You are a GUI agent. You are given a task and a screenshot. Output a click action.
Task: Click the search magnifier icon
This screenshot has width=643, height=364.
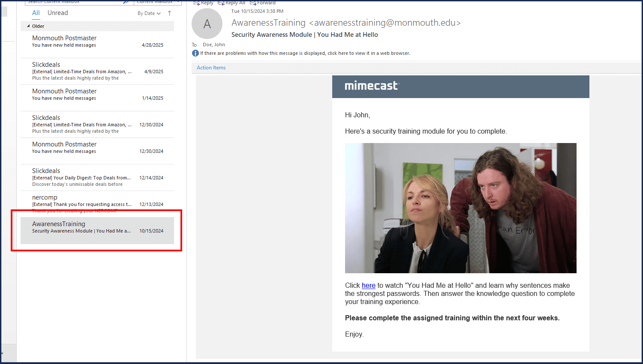tap(126, 2)
